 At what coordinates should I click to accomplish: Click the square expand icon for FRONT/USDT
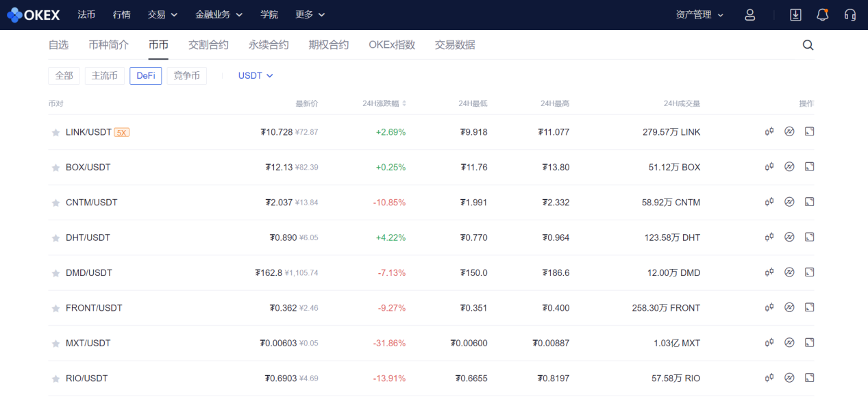tap(809, 307)
